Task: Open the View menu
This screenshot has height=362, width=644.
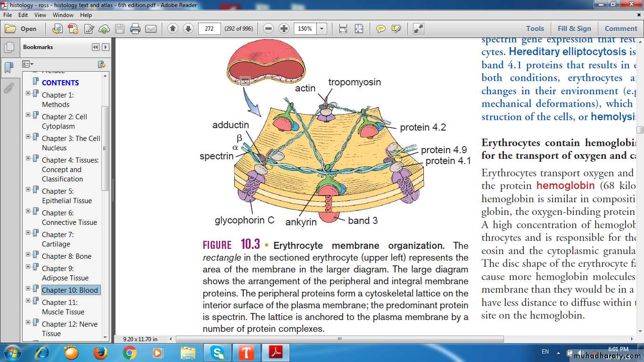Action: coord(40,15)
